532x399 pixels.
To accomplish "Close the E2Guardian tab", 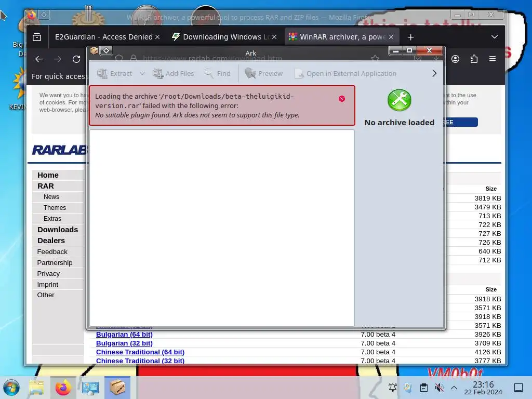I will coord(157,37).
